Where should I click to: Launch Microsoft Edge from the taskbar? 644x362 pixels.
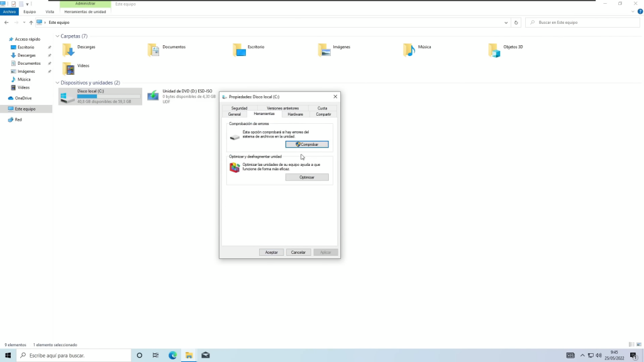click(x=172, y=355)
